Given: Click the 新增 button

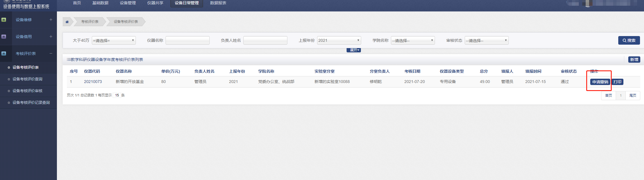Looking at the screenshot, I should tap(634, 60).
